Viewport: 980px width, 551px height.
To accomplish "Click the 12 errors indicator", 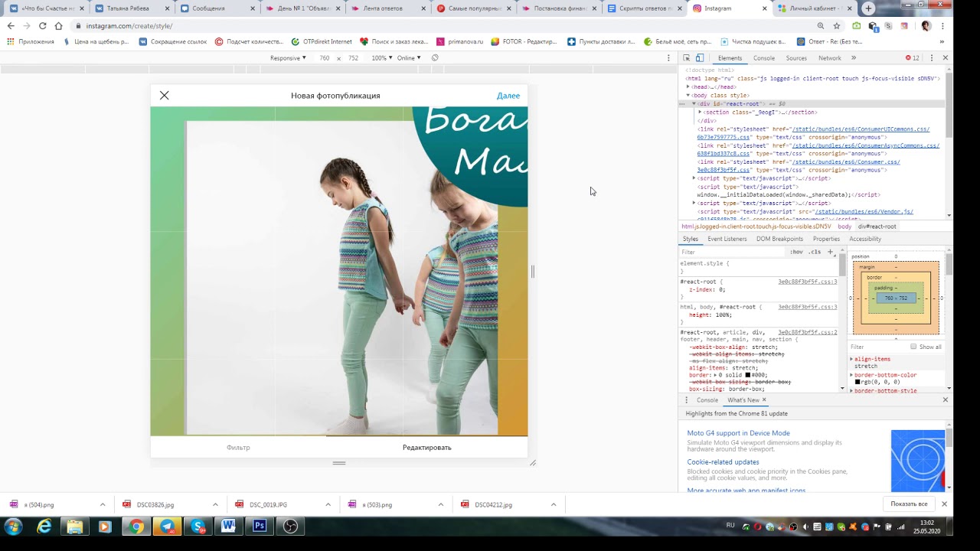I will [913, 58].
